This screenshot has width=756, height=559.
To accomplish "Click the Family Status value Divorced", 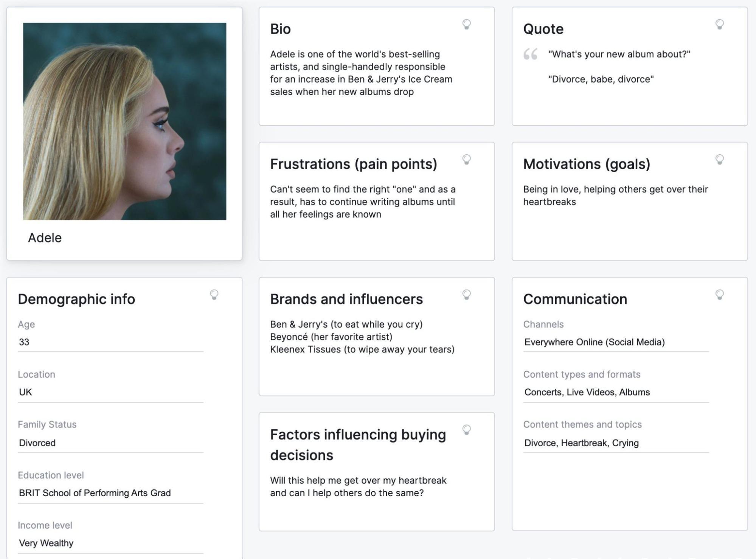I will pos(36,442).
